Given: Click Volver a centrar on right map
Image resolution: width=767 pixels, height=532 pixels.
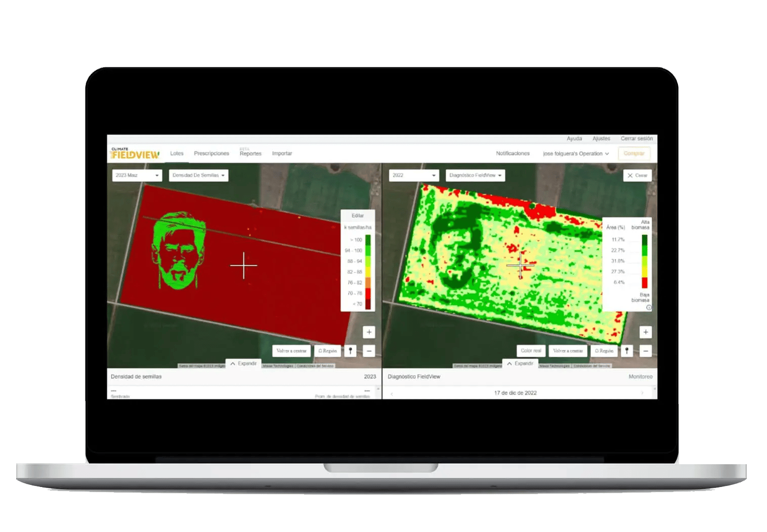Looking at the screenshot, I should click(568, 351).
